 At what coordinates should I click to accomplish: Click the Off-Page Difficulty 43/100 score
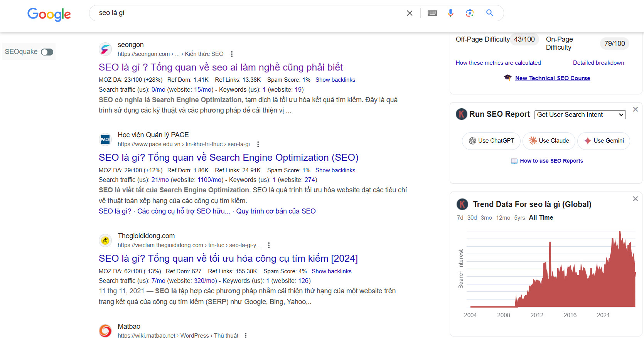524,39
